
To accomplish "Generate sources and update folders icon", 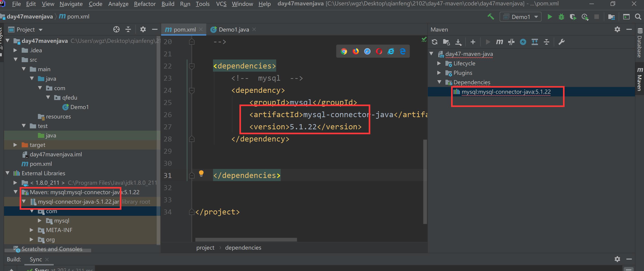I will pos(447,42).
